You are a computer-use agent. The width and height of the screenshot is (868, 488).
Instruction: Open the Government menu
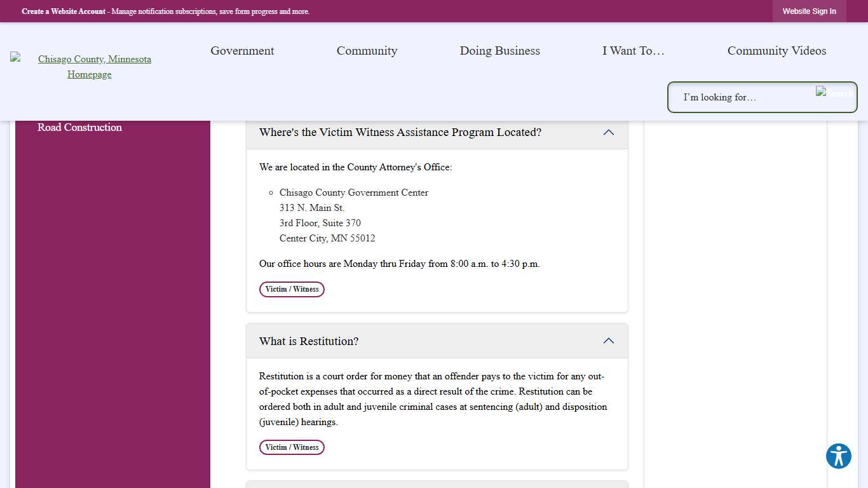[242, 51]
